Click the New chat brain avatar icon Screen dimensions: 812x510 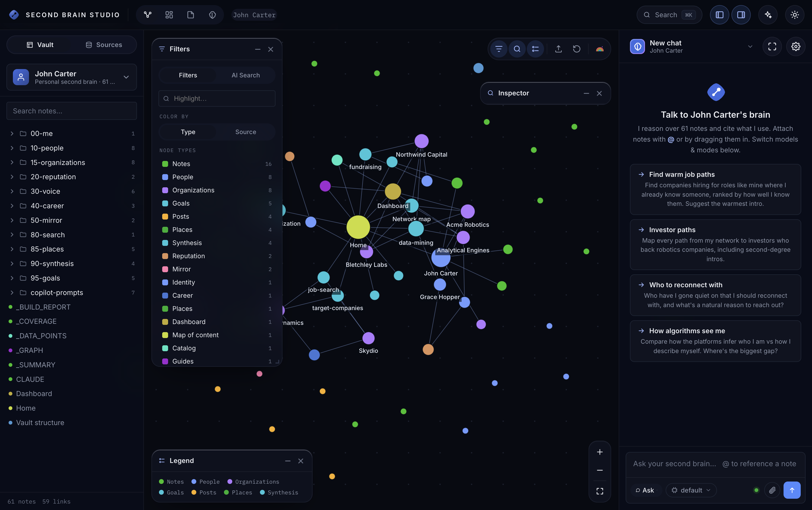tap(637, 46)
